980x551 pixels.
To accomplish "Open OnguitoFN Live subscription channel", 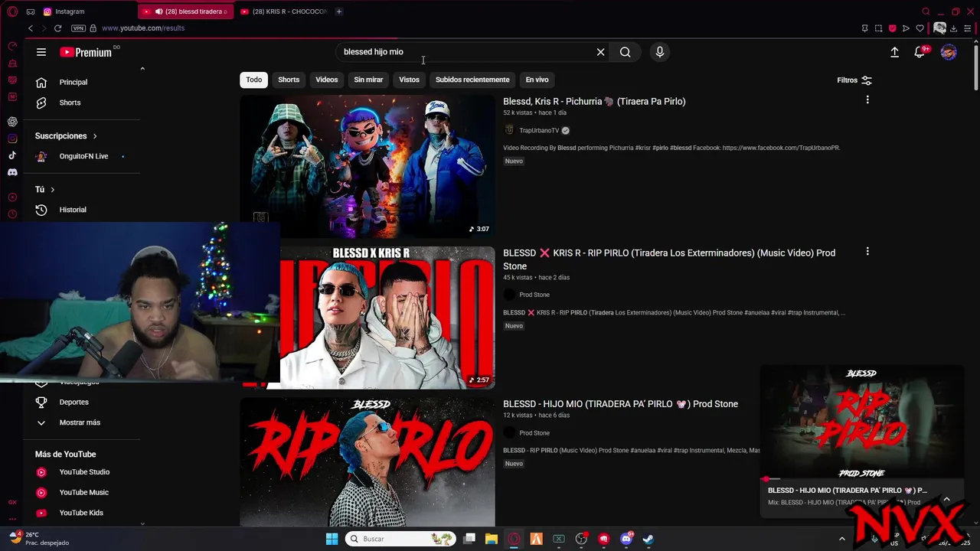I will click(83, 156).
